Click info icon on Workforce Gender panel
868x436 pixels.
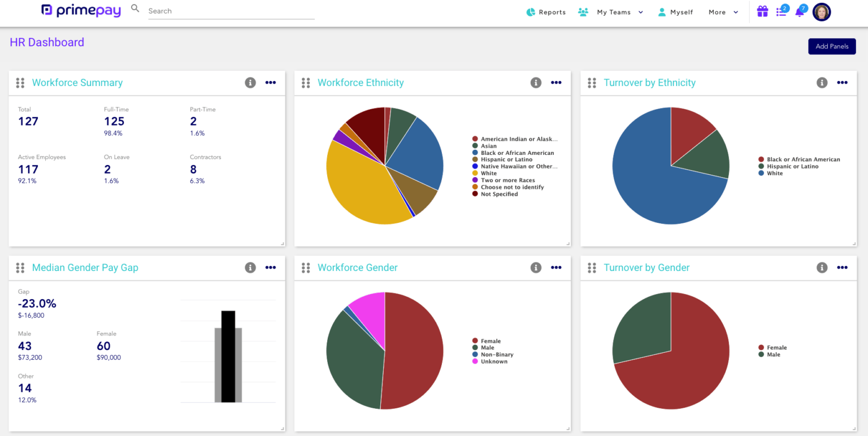pyautogui.click(x=536, y=267)
